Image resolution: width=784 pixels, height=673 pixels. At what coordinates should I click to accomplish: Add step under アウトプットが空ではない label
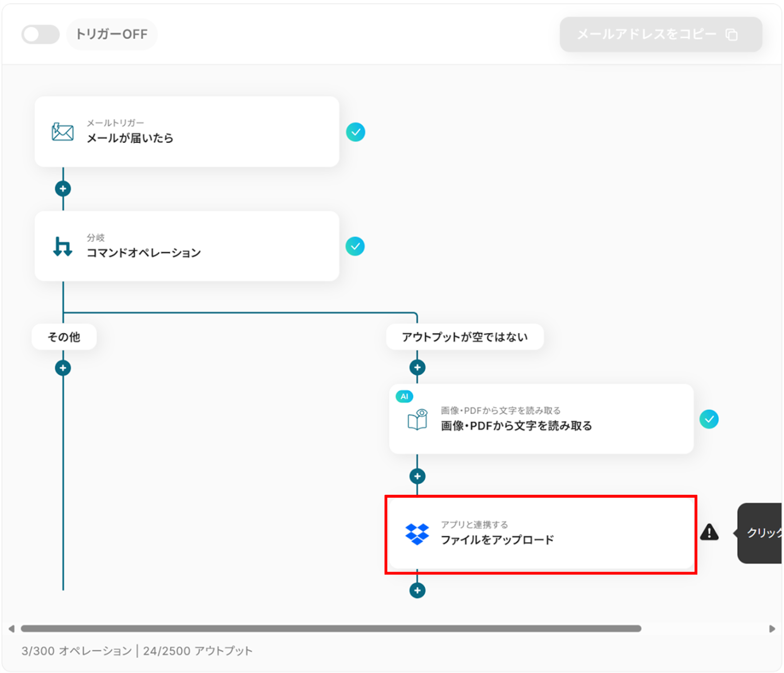pos(417,367)
